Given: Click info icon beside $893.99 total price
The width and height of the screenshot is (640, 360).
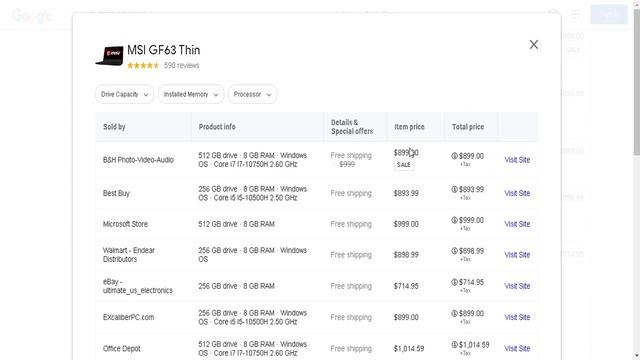Looking at the screenshot, I should (x=454, y=189).
